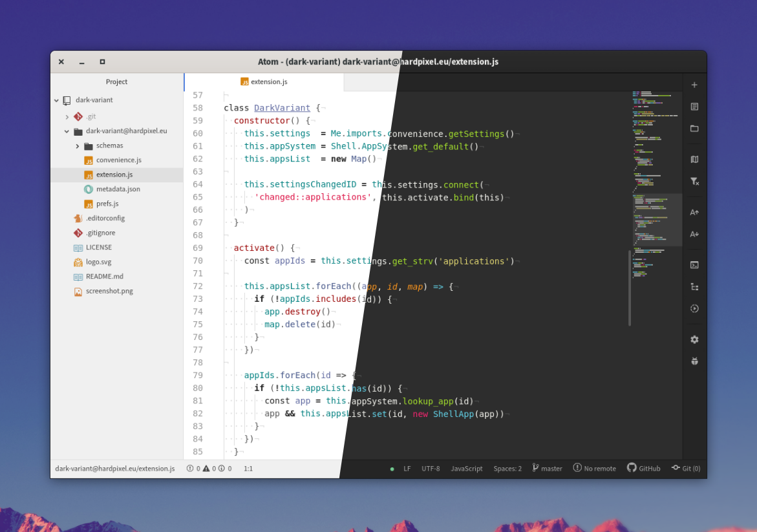Increase font size with A-up icon
This screenshot has width=757, height=532.
point(694,213)
